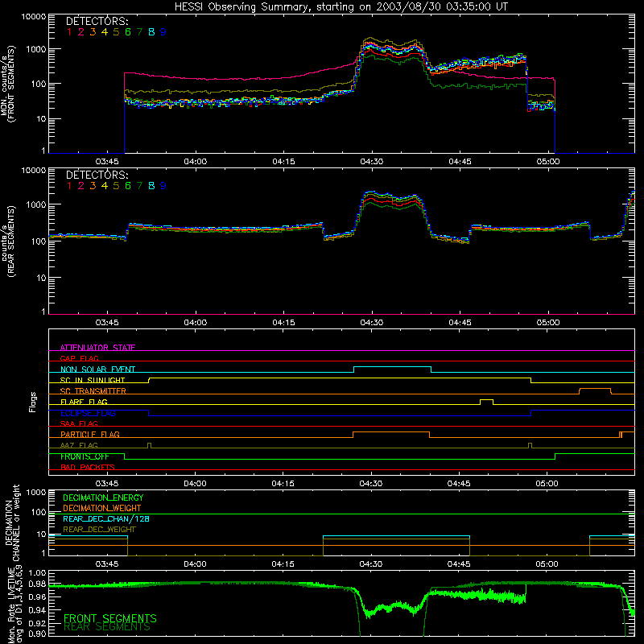Viewport: 644px width, 644px height.
Task: Click DETECTORS: legend heading in front segments panel
Action: pos(97,21)
